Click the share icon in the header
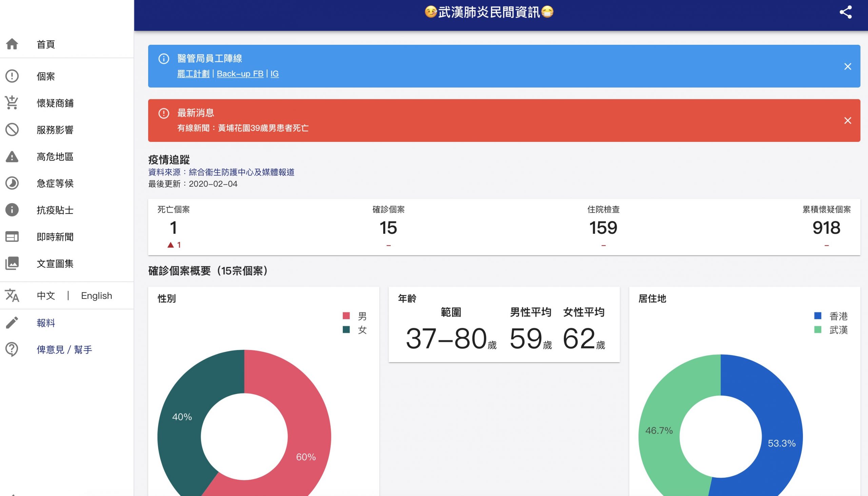Screen dimensions: 868x496 pos(846,12)
